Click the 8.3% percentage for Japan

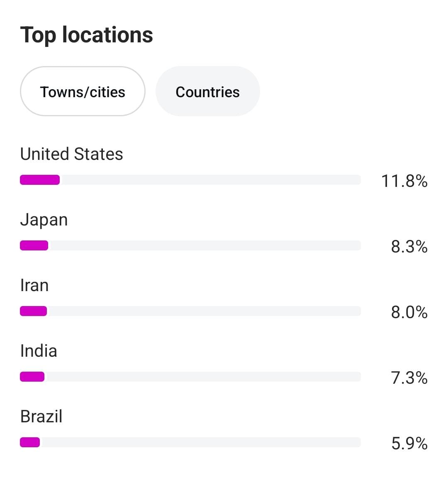tap(409, 247)
